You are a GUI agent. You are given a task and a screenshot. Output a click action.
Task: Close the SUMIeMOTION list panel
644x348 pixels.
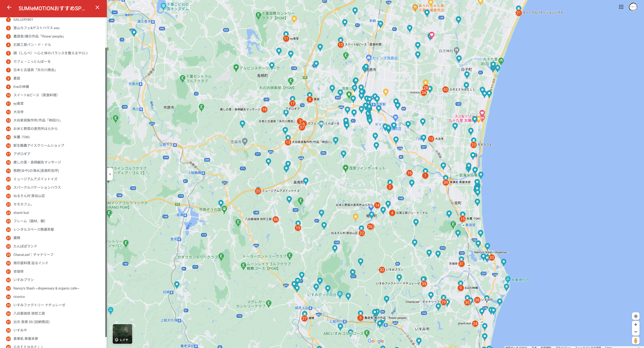pyautogui.click(x=97, y=8)
